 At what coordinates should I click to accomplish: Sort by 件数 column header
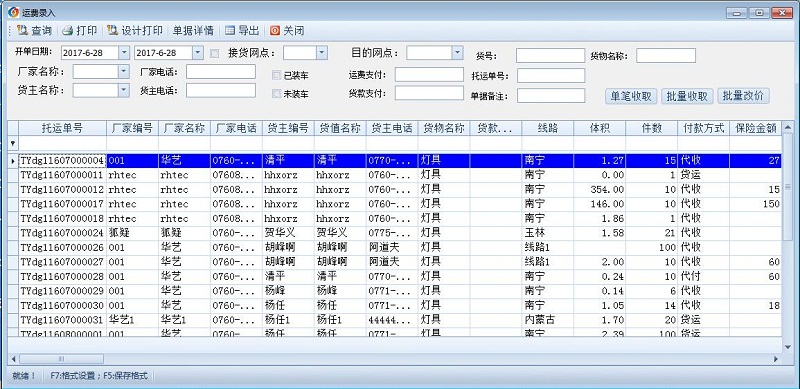652,128
